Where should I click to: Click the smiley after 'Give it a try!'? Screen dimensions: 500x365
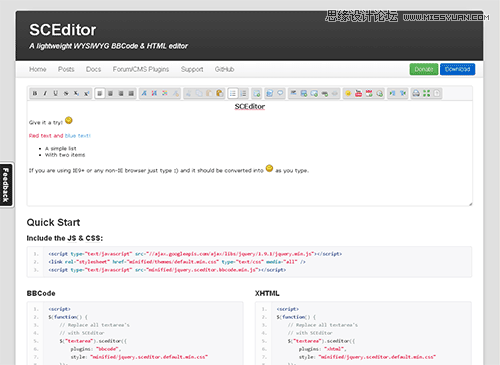[x=69, y=120]
